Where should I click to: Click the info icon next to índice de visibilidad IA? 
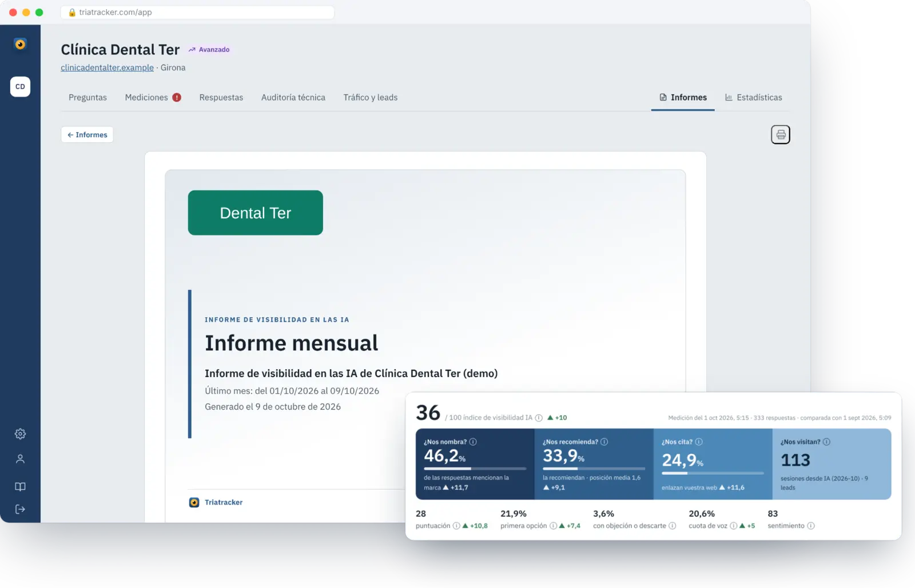(x=539, y=418)
